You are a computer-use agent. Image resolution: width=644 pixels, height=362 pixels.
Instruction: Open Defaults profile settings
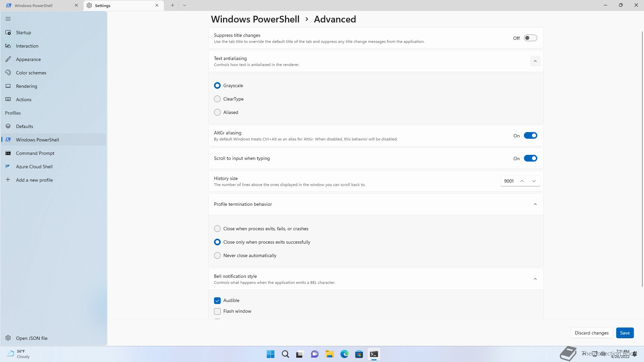pyautogui.click(x=54, y=126)
